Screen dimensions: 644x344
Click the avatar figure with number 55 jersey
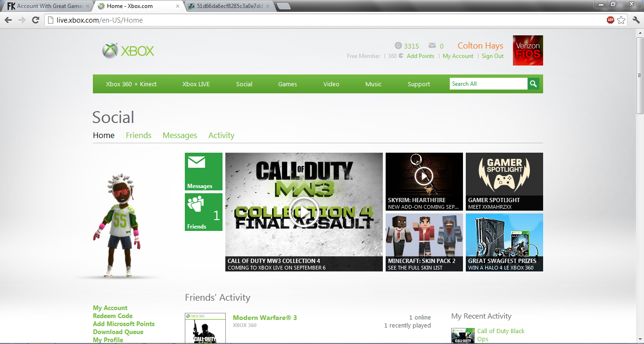coord(117,225)
